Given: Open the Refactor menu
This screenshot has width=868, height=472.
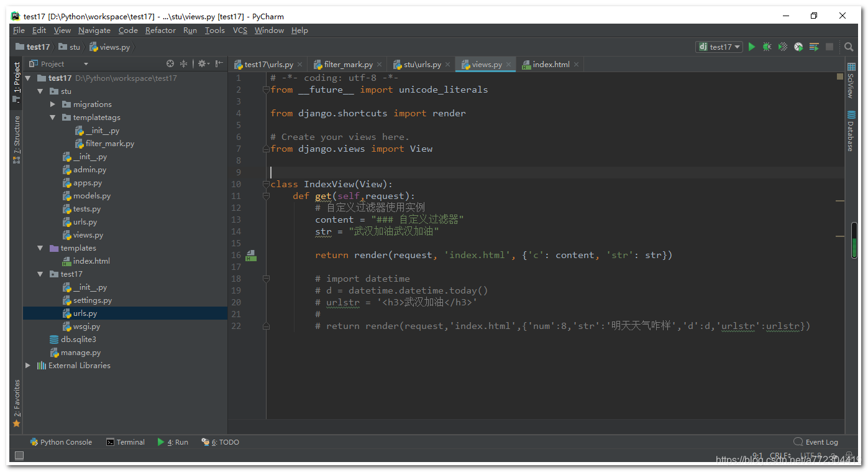Looking at the screenshot, I should (x=161, y=30).
